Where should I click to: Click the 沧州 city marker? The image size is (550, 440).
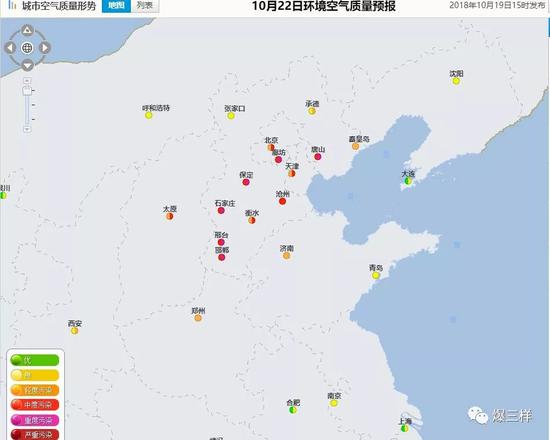pos(282,201)
